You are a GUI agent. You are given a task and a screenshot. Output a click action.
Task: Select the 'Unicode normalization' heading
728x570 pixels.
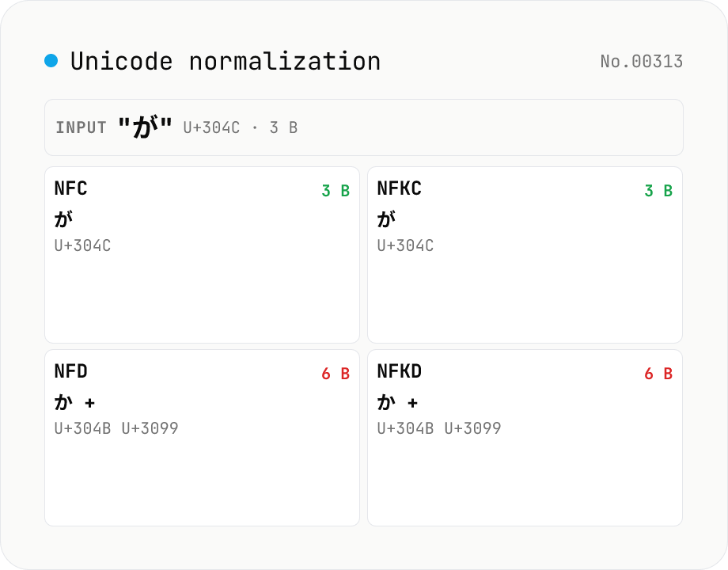(x=226, y=61)
